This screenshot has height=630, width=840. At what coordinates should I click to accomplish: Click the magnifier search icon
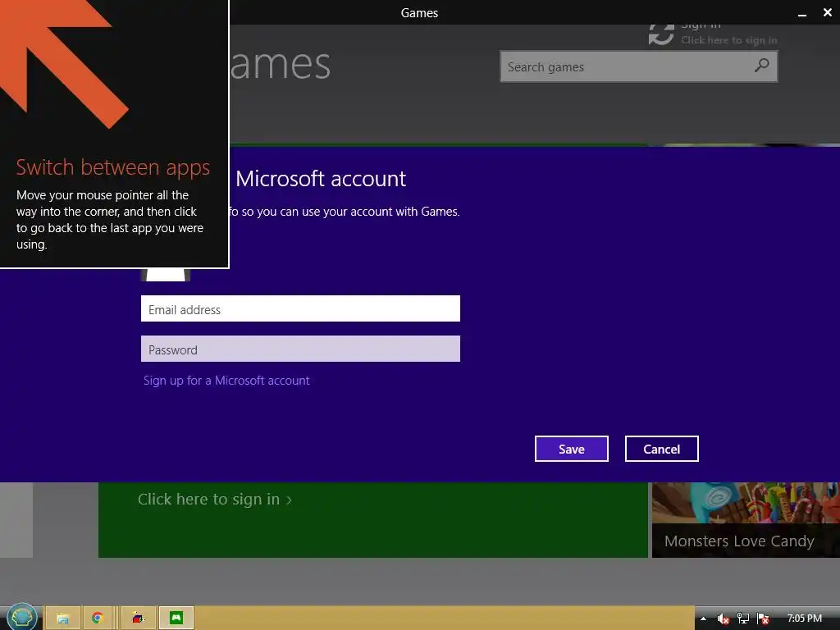click(x=761, y=66)
